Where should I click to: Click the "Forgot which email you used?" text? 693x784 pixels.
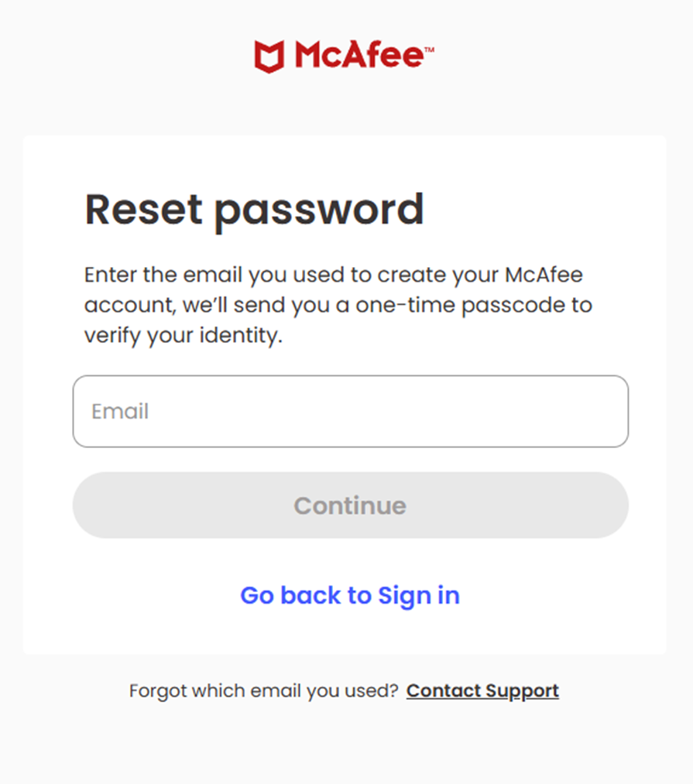(264, 691)
